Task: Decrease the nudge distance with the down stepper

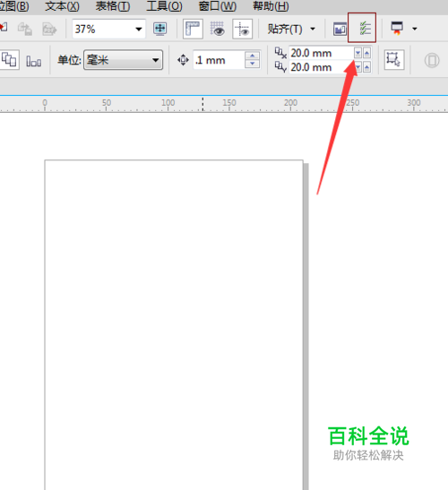Action: 253,64
